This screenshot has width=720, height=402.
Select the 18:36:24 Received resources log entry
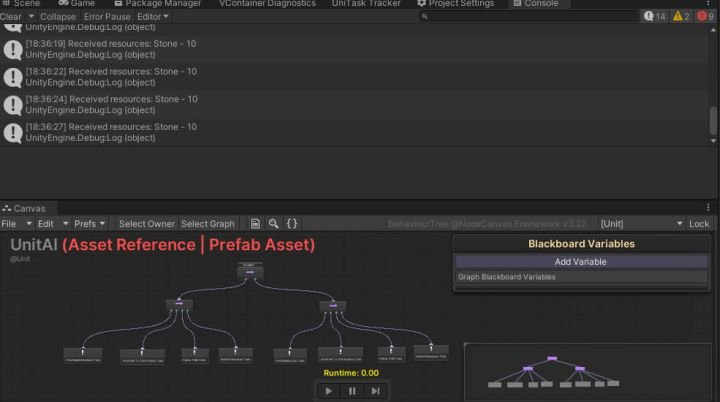[354, 104]
